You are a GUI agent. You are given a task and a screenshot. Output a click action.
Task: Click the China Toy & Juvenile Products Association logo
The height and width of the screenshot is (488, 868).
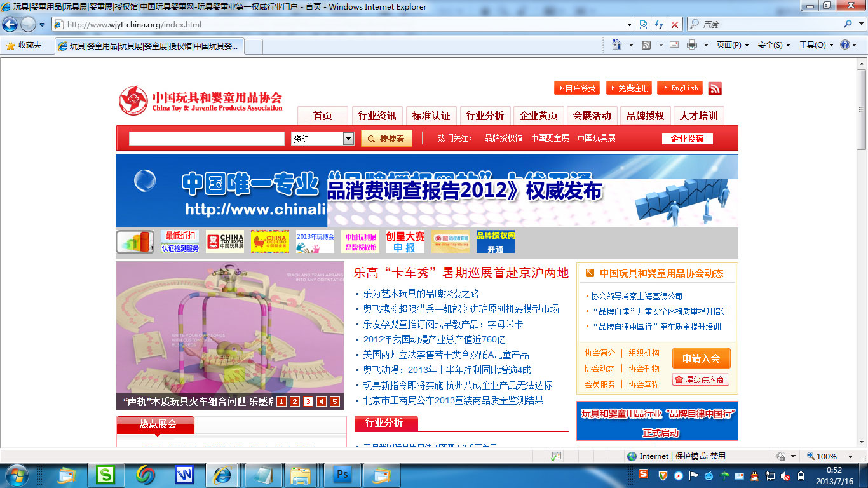pyautogui.click(x=197, y=98)
